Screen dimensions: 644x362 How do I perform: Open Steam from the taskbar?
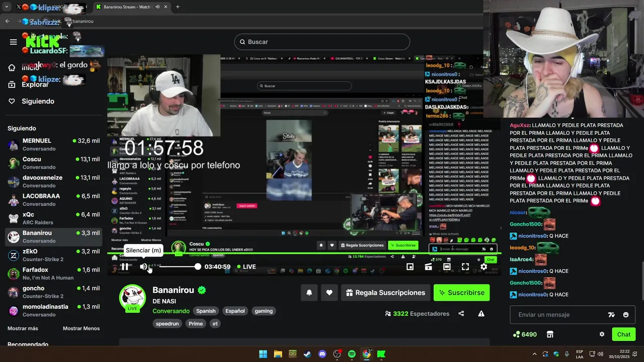click(x=307, y=354)
